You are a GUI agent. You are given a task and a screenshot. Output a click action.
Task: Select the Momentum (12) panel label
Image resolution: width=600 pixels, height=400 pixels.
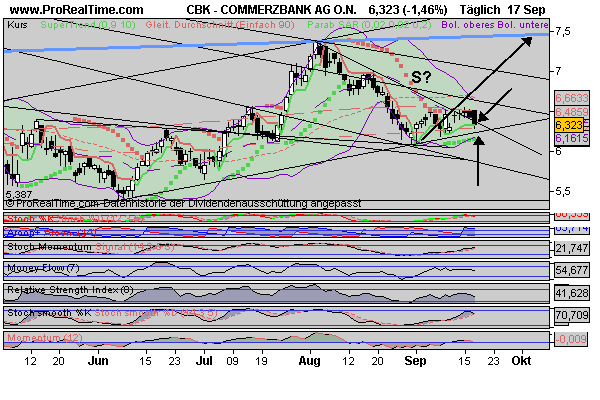pos(45,338)
